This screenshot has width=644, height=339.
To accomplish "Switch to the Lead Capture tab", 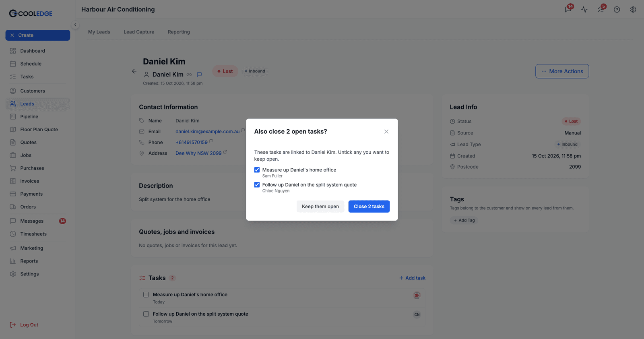I will pos(139,32).
